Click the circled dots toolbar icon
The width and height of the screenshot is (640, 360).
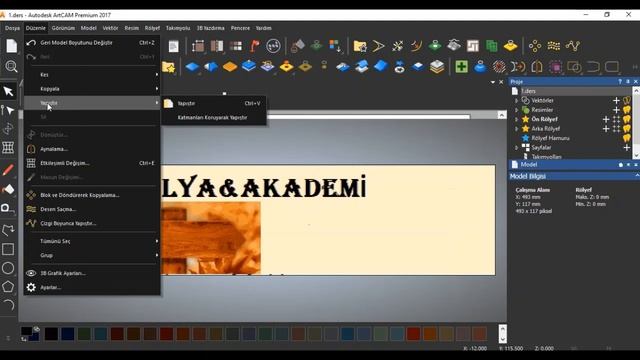coord(273,46)
